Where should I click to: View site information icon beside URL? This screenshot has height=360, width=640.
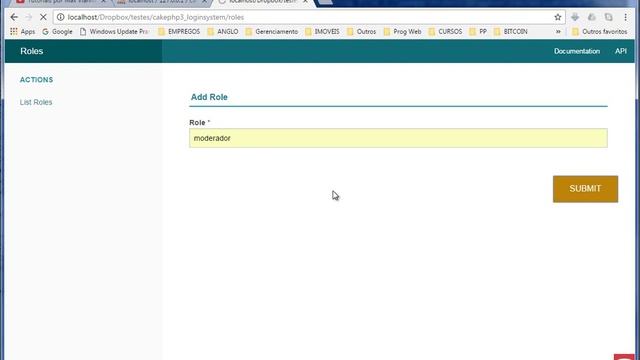pyautogui.click(x=60, y=17)
